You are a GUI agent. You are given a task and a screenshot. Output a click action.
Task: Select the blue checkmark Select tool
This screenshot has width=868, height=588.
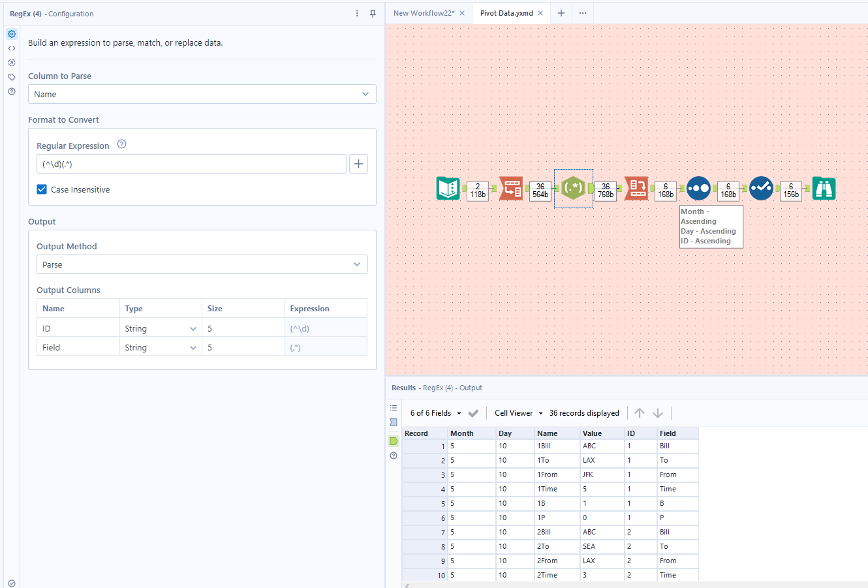[761, 189]
